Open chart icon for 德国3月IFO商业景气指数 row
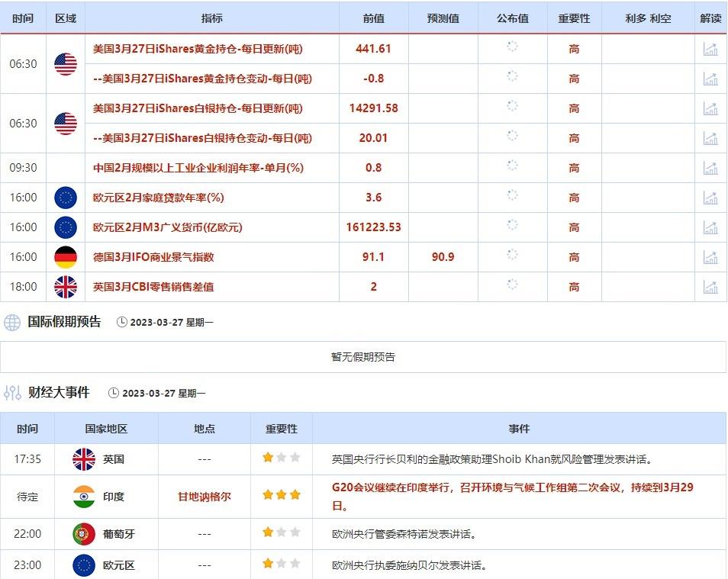The width and height of the screenshot is (728, 579). click(x=710, y=257)
